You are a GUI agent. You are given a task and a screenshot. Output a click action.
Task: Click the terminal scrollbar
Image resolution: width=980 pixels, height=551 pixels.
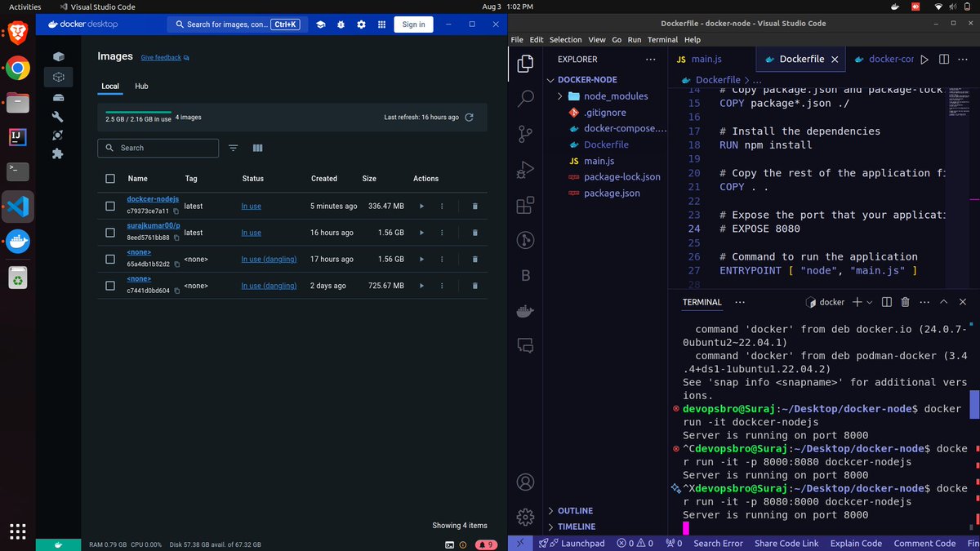point(974,404)
